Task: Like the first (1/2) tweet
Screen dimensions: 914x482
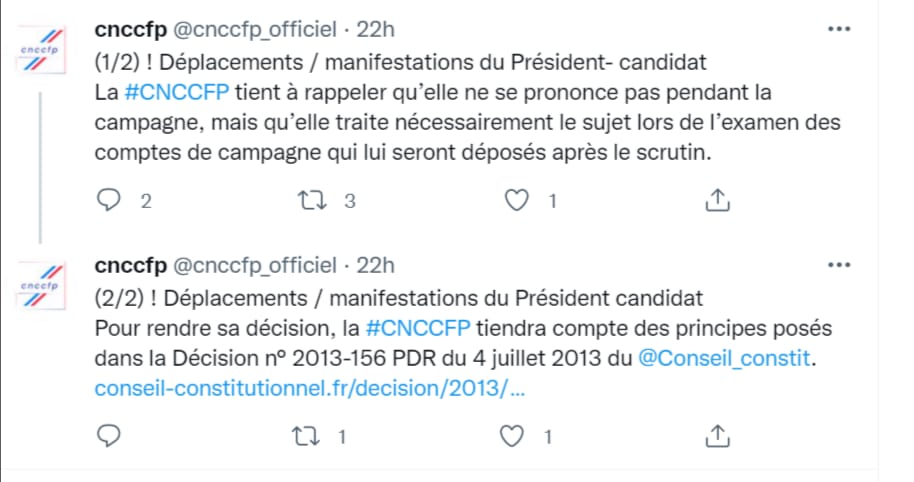Action: click(516, 201)
